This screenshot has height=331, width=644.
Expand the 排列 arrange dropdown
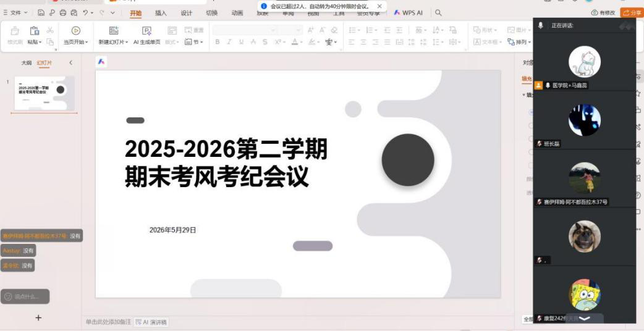tap(519, 42)
